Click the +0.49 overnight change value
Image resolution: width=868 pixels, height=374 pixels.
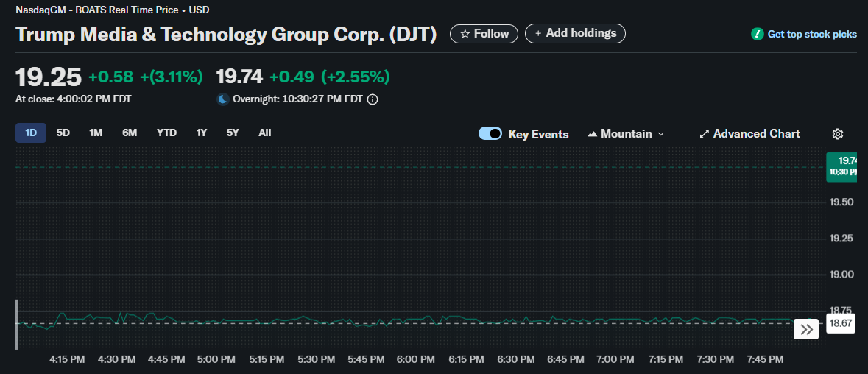coord(292,77)
